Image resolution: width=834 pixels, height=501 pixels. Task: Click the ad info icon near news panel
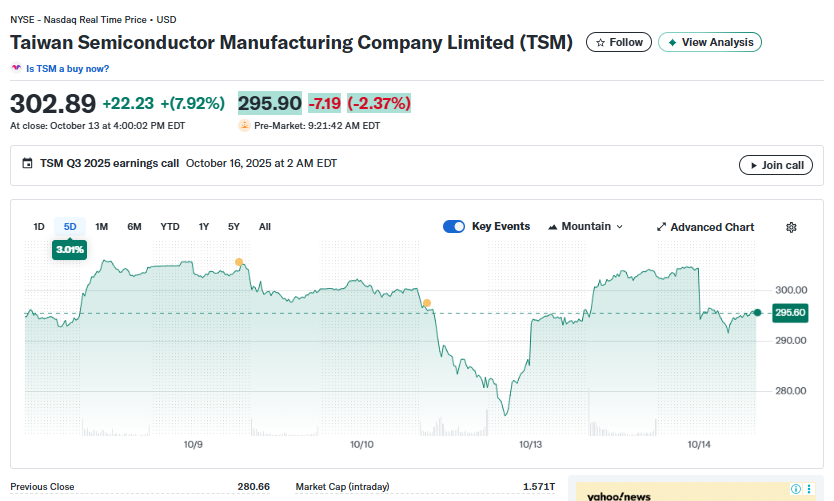point(796,489)
